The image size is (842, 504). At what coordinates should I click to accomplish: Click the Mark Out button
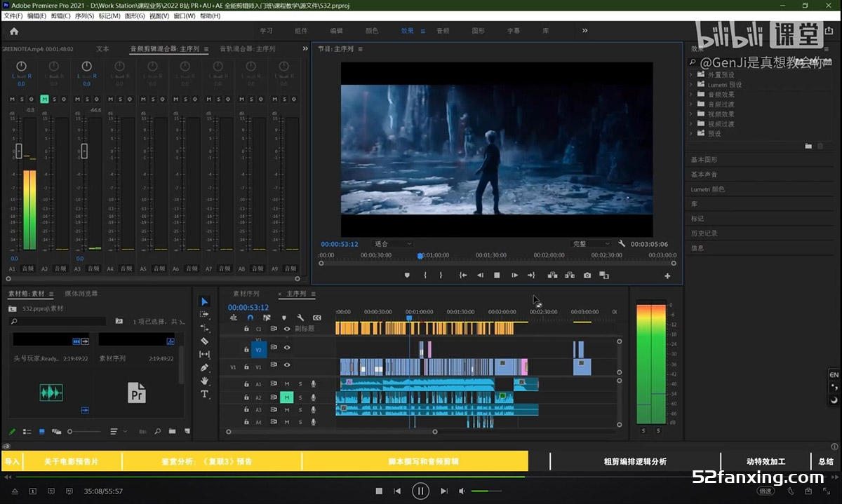coord(441,275)
